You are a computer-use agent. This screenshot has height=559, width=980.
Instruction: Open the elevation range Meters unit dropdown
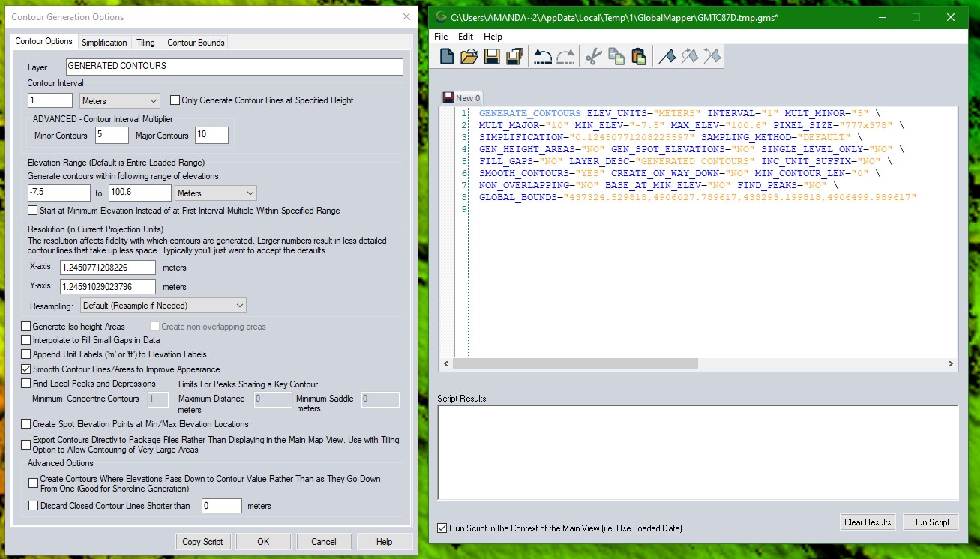coord(215,193)
